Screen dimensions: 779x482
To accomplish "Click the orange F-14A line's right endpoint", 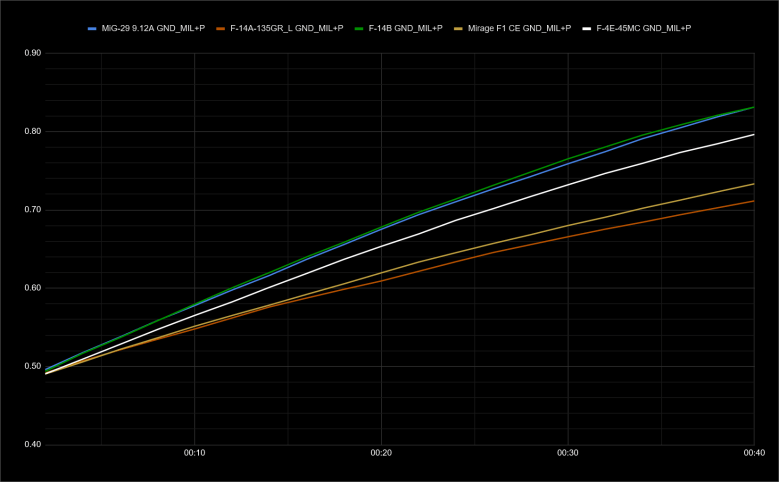I will (753, 201).
